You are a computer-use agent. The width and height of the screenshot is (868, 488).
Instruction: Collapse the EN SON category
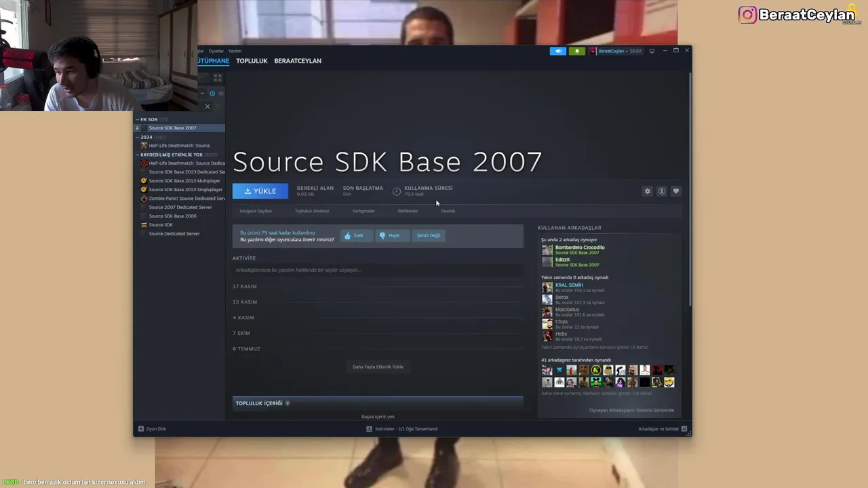point(137,119)
